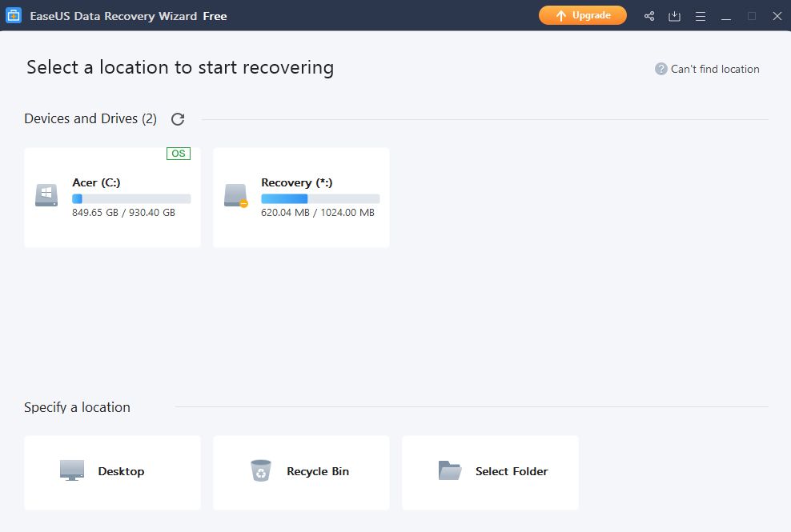Refresh the Devices and Drives list
Screen dimensions: 791x532
[x=178, y=119]
